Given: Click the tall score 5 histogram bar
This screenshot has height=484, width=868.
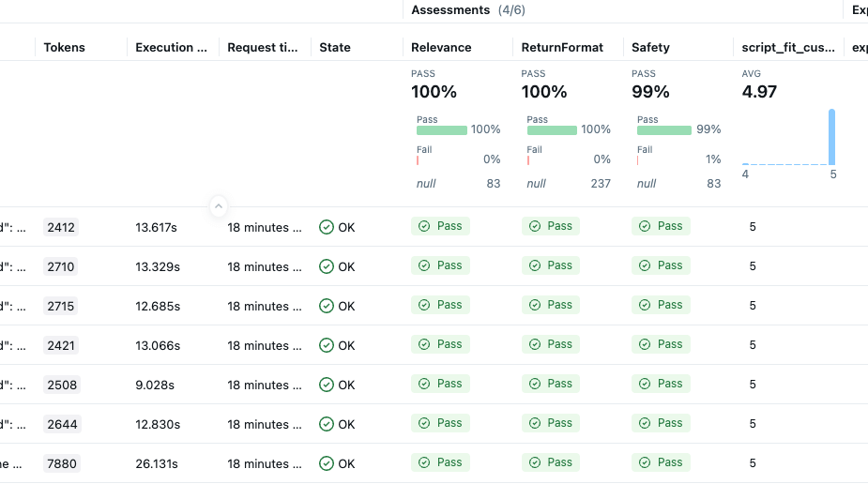Looking at the screenshot, I should tap(831, 137).
